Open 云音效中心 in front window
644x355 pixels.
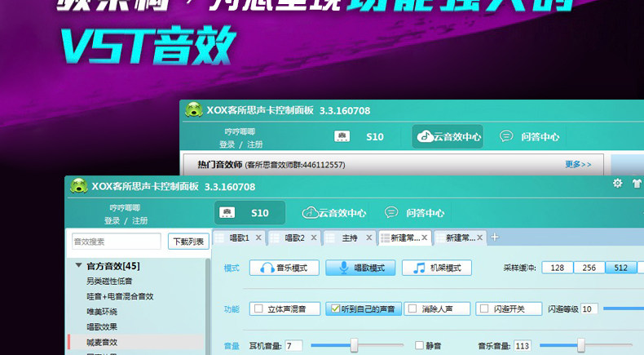334,213
